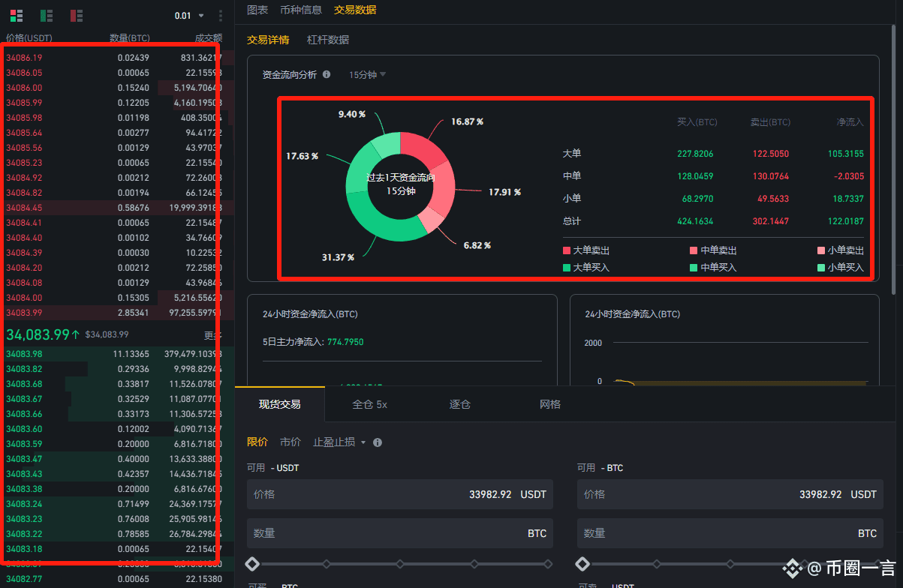The width and height of the screenshot is (903, 588).
Task: Click the 净流入 table header
Action: click(850, 122)
